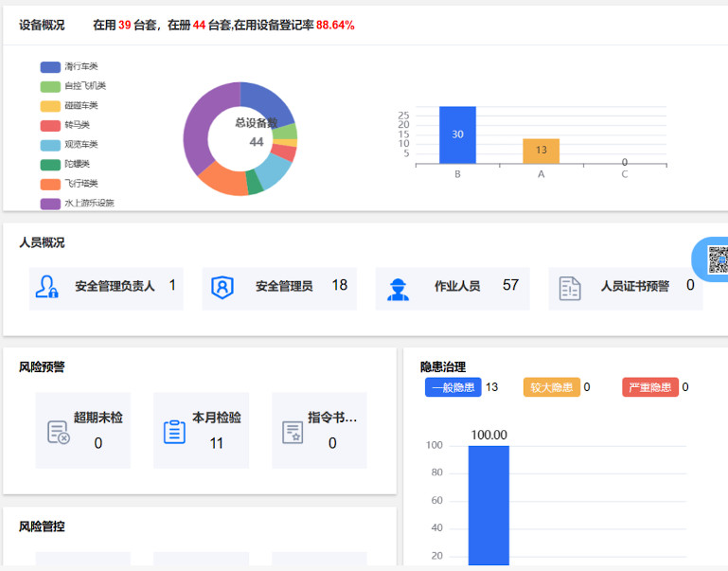Click the 安全管理负责人 person icon
728x571 pixels.
[47, 287]
